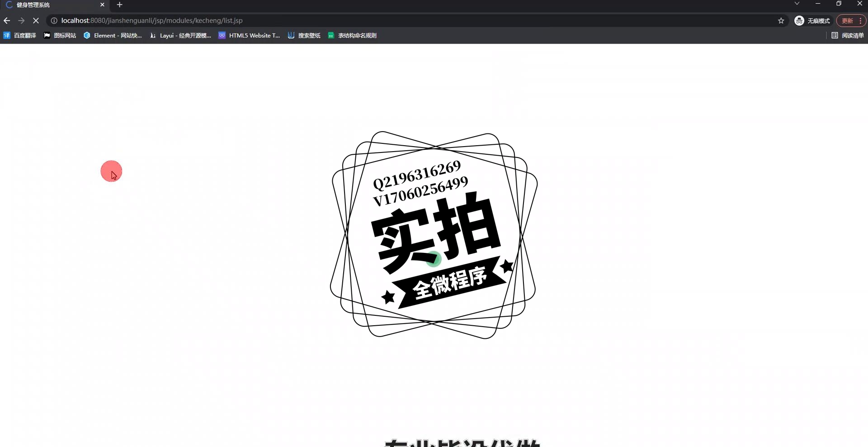This screenshot has width=868, height=447.
Task: Restore down the browser window
Action: coord(839,4)
